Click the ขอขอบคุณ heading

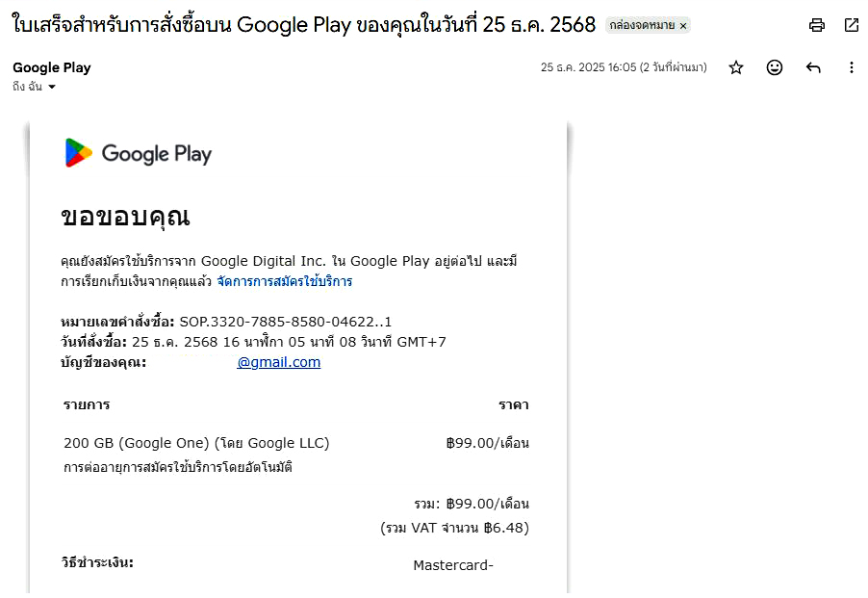[x=125, y=217]
